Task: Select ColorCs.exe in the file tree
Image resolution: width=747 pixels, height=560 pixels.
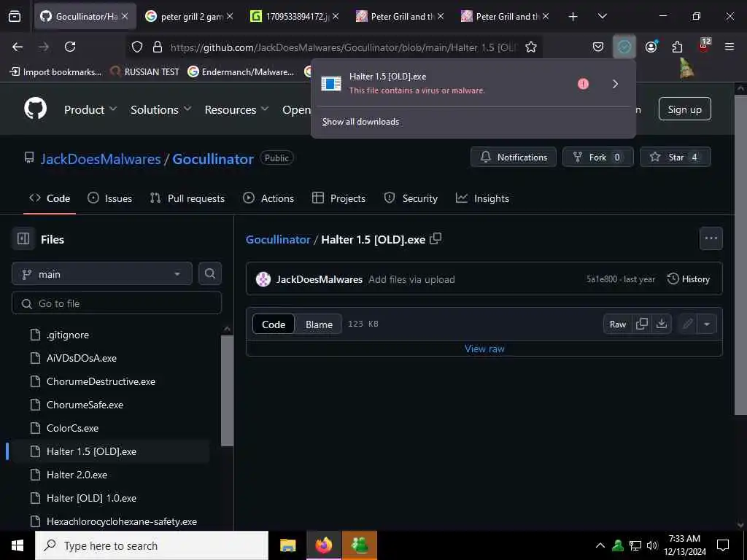Action: 72,427
